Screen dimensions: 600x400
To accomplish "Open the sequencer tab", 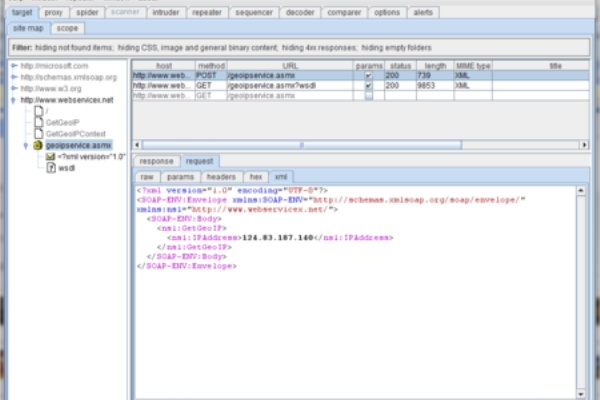I will coord(254,13).
